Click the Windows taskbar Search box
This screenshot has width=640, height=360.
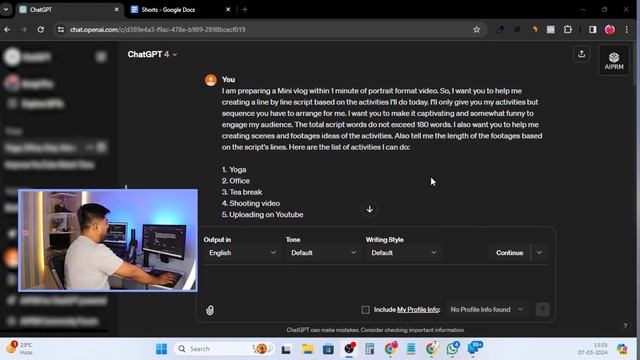(224, 349)
